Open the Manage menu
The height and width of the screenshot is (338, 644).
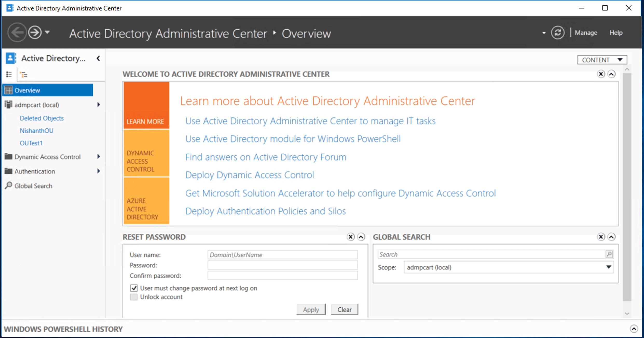[x=586, y=33]
